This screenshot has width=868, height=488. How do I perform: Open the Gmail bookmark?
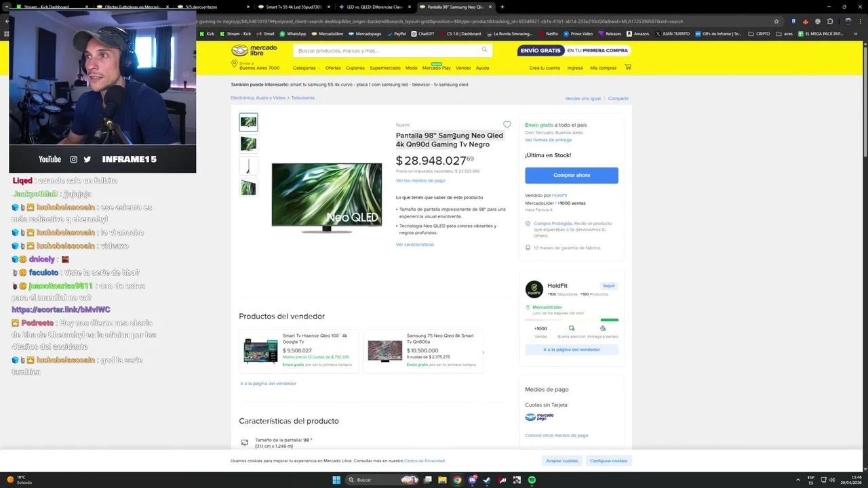(x=265, y=33)
